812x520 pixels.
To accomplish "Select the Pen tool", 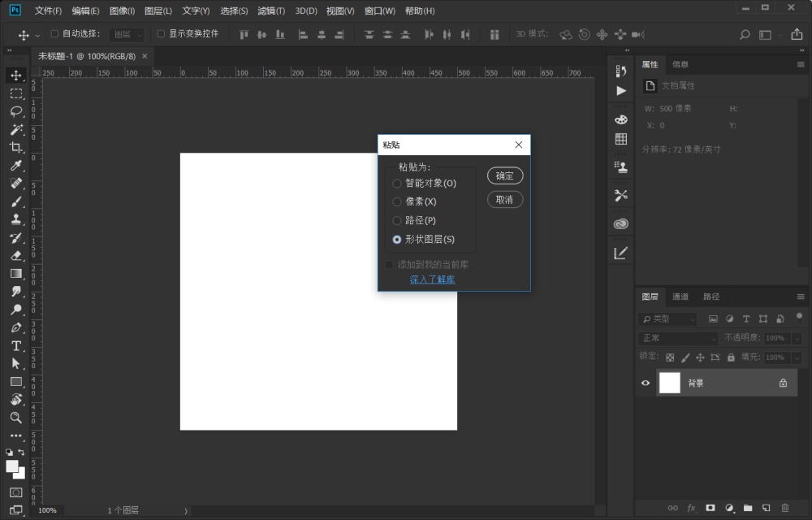I will pos(15,328).
